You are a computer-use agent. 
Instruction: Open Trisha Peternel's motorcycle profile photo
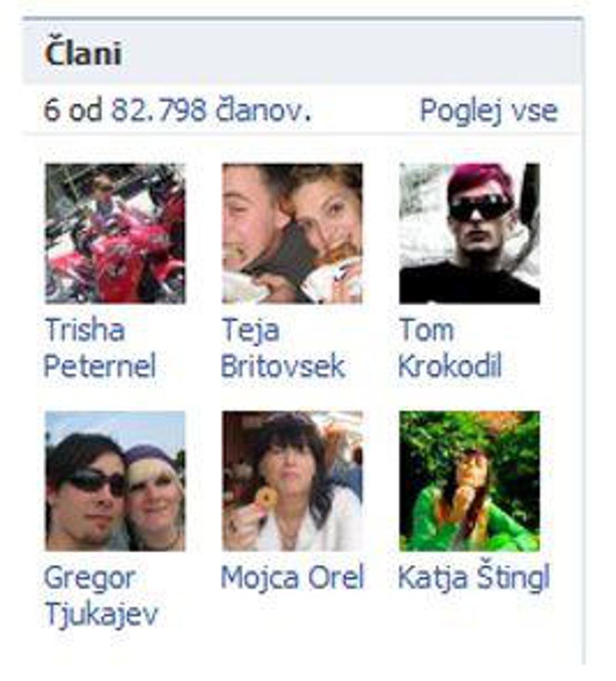(115, 233)
